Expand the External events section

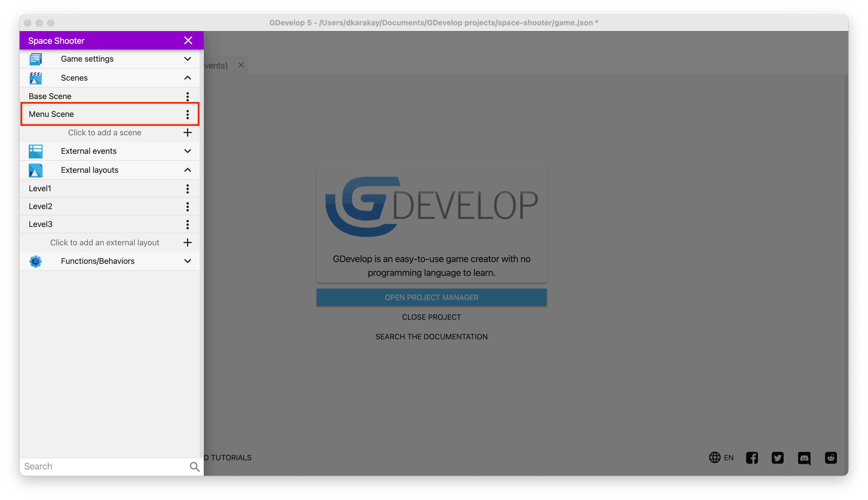(x=187, y=151)
